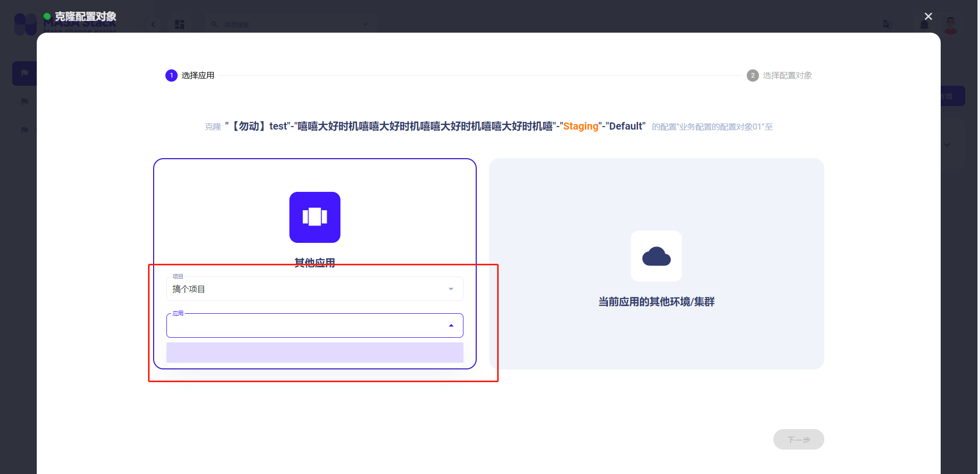Open the notification bell
The width and height of the screenshot is (980, 474).
click(x=924, y=24)
